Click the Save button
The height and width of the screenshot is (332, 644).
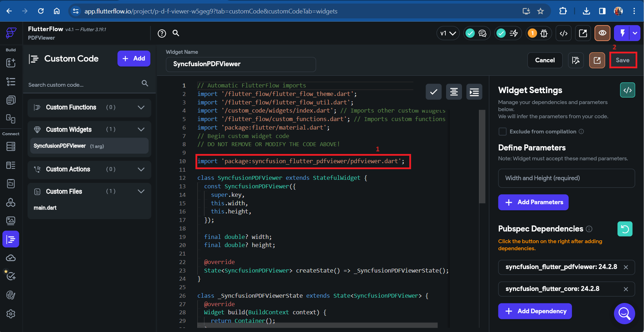tap(622, 60)
